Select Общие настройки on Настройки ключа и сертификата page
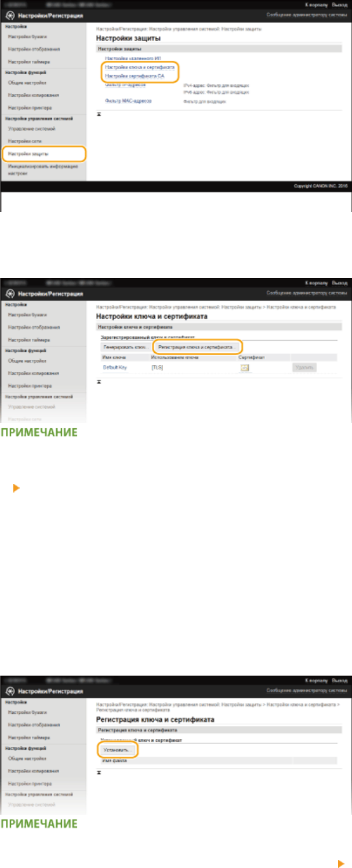 (x=27, y=360)
